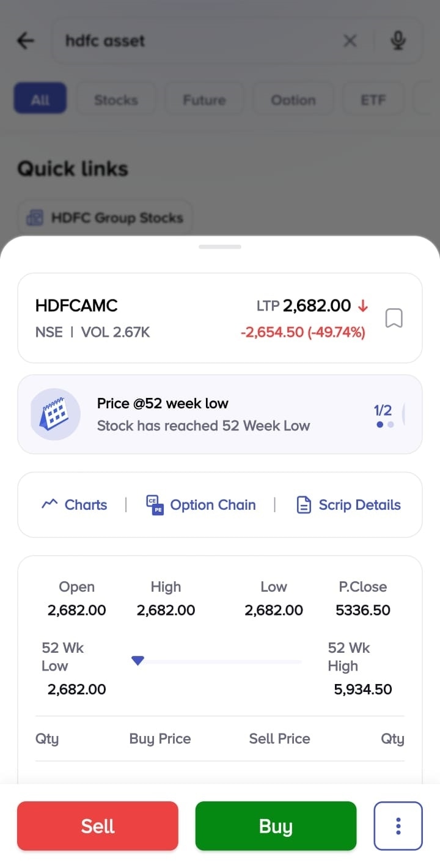Open the three-dot more options menu

pyautogui.click(x=398, y=826)
